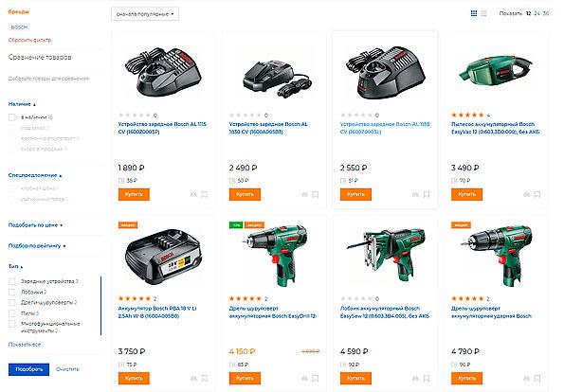Add the 4 790 ₽ impact drill to comparison
564x392 pixels.
point(526,378)
